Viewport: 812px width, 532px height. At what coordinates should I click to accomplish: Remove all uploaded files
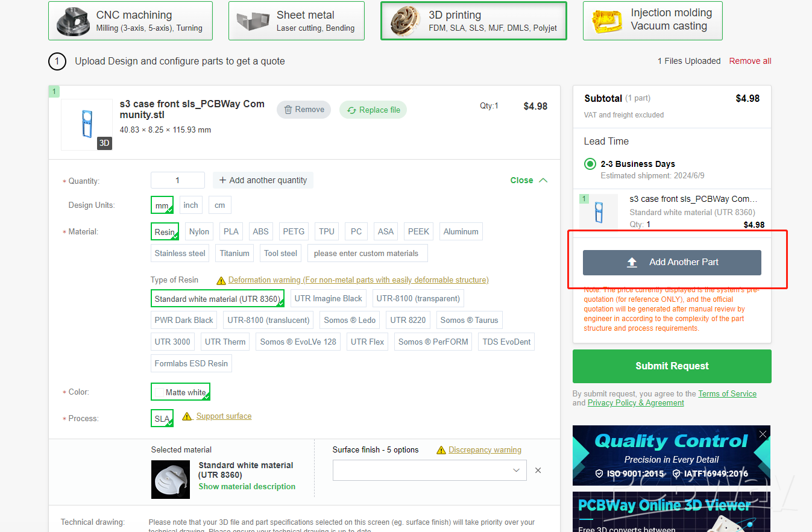(751, 61)
